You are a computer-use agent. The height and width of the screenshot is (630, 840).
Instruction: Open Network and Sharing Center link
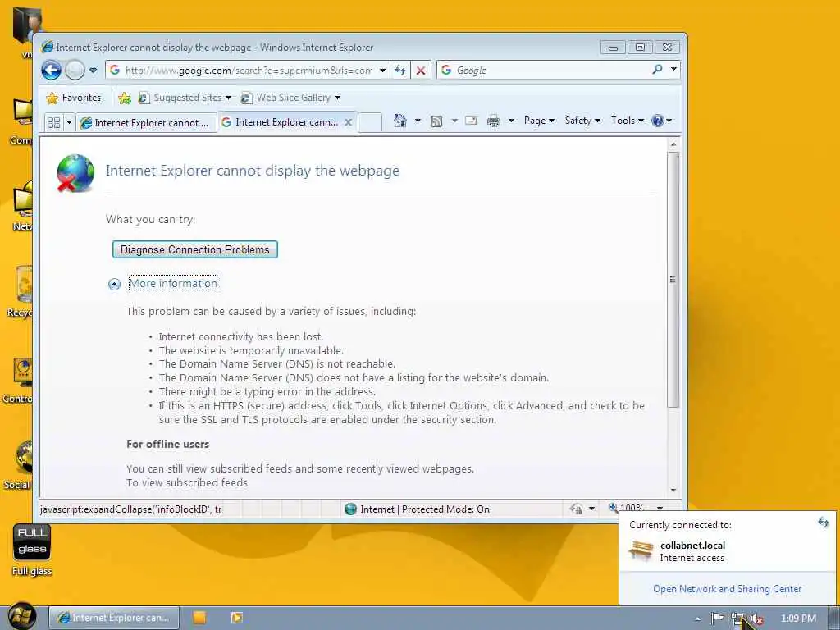click(727, 589)
